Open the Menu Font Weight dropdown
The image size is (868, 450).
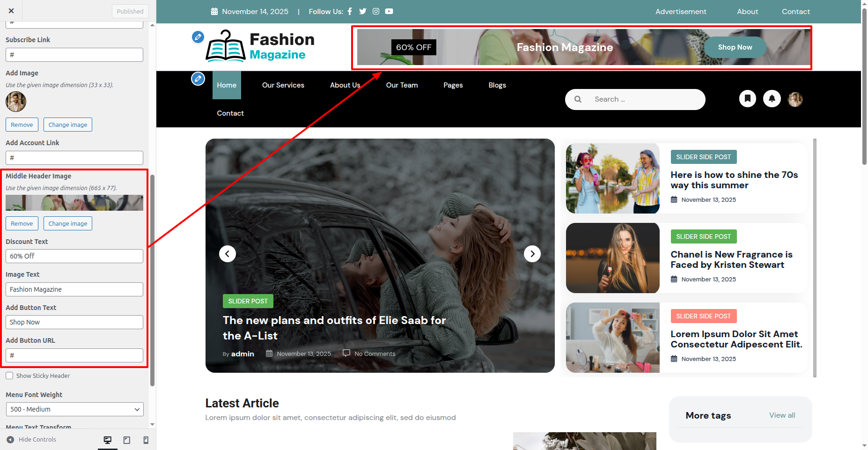[74, 409]
